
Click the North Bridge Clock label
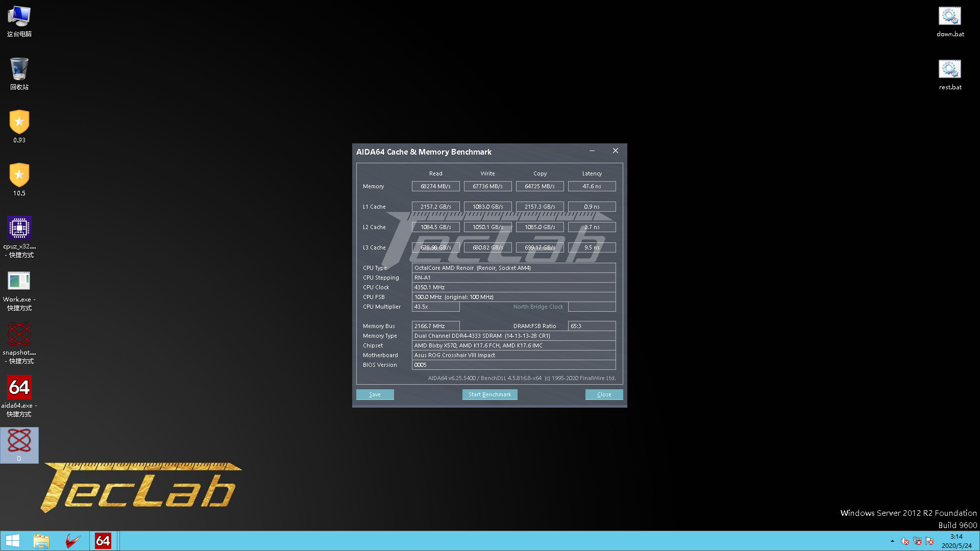pos(538,307)
